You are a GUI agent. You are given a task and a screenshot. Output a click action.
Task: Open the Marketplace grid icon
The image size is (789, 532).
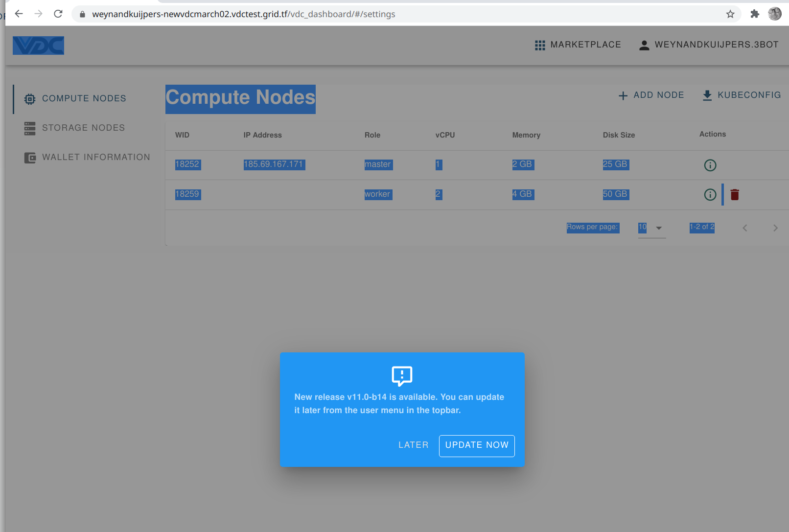point(540,45)
